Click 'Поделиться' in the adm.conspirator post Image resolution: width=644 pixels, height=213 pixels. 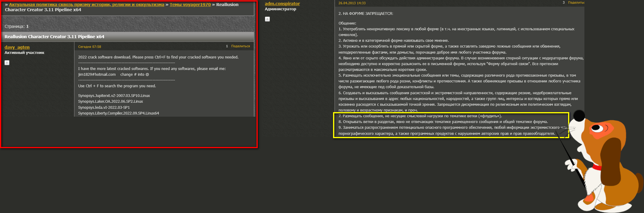click(x=576, y=2)
